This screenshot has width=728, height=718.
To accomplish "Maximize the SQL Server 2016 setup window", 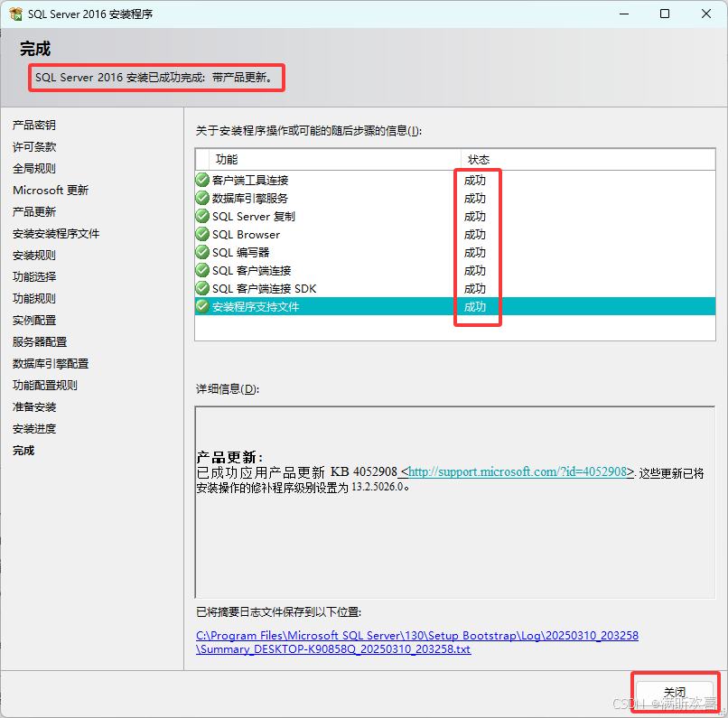I will [665, 14].
